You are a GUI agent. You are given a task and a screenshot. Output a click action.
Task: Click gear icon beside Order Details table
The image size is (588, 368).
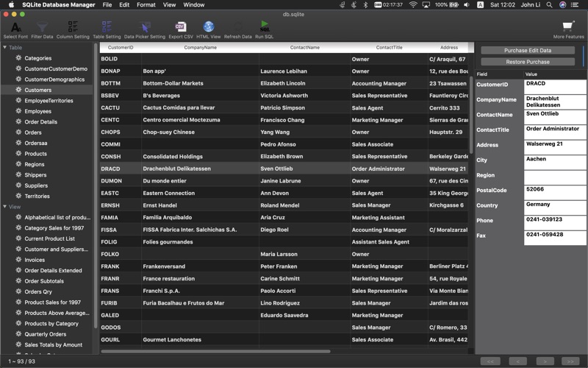click(x=18, y=121)
